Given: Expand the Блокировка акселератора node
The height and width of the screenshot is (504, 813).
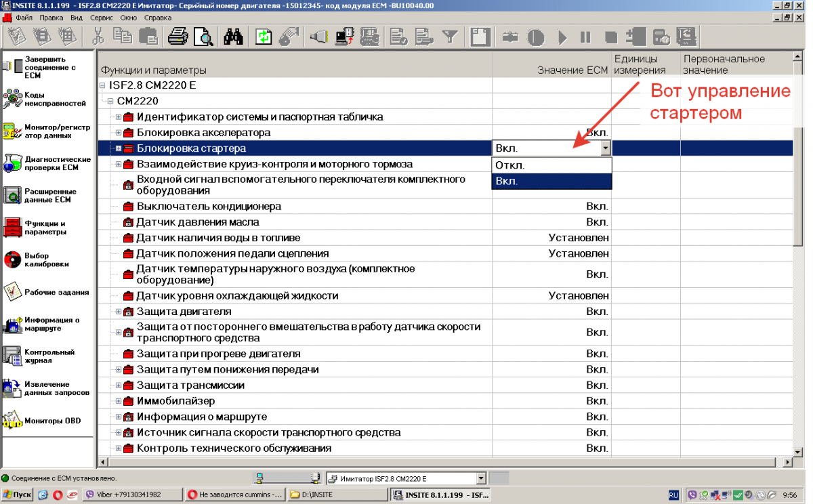Looking at the screenshot, I should tap(119, 133).
